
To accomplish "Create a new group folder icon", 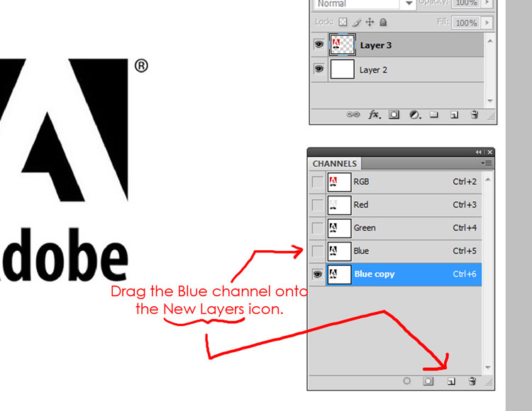I will (434, 115).
